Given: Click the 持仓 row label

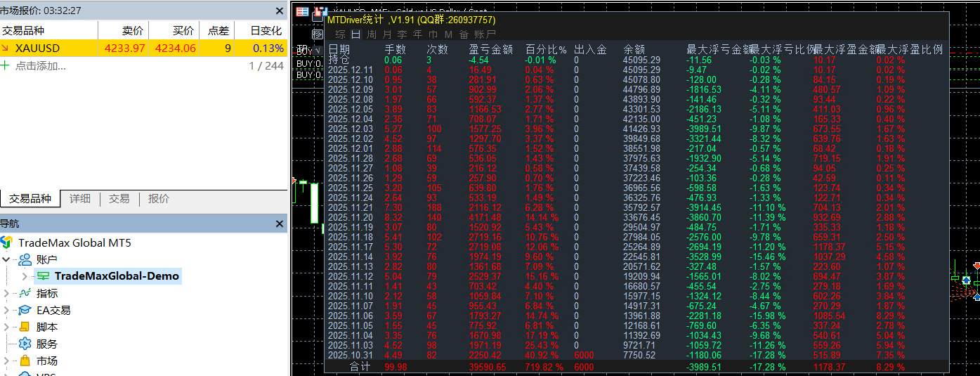Looking at the screenshot, I should 339,60.
